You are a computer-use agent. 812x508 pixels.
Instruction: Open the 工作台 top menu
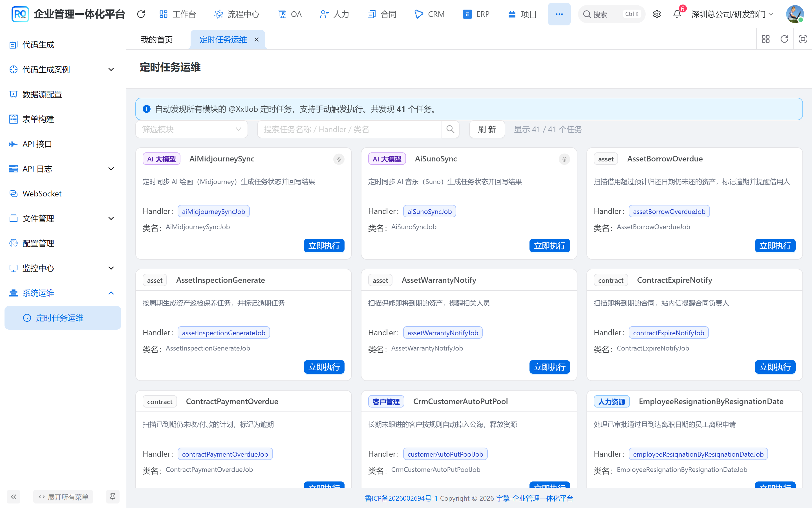tap(178, 14)
